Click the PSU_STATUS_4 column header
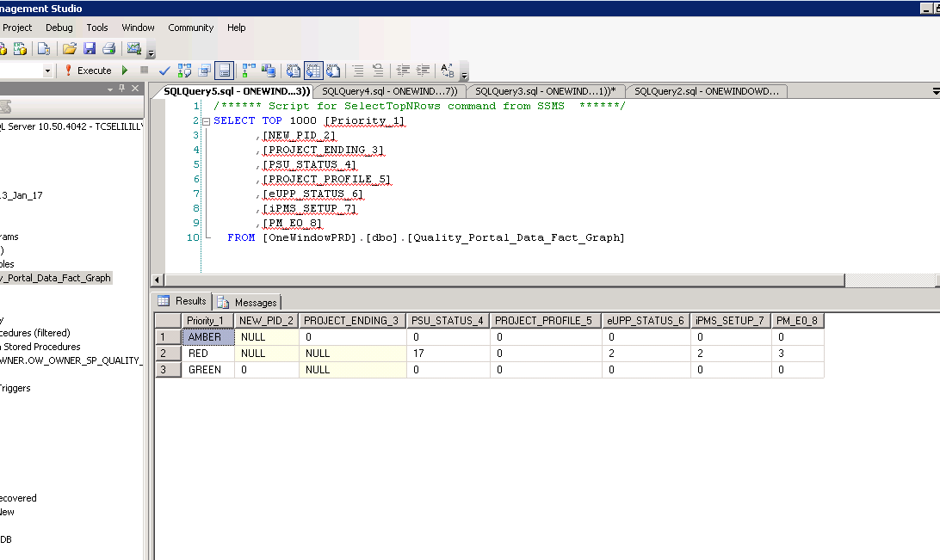Viewport: 940px width, 560px height. [448, 321]
